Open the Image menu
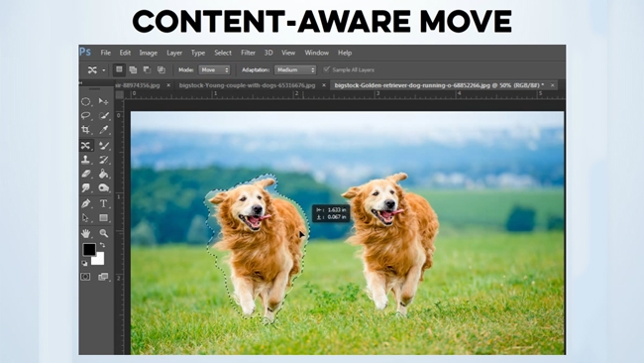Screen dimensions: 644x363 (149, 53)
